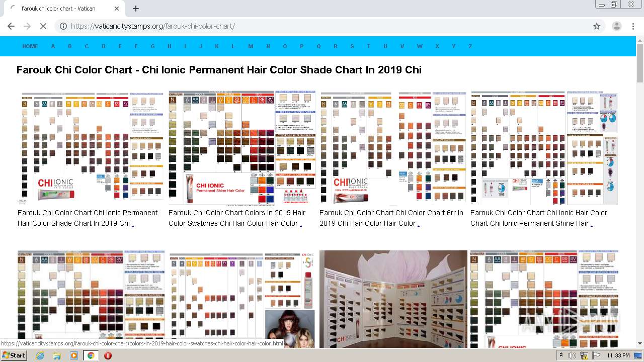
Task: Open the Colors In 2019 swatches thumbnail
Action: (x=243, y=148)
